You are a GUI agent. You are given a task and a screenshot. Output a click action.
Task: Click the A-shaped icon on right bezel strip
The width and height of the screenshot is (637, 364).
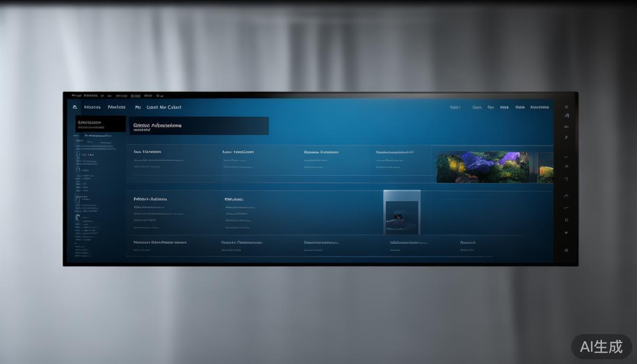point(566,116)
